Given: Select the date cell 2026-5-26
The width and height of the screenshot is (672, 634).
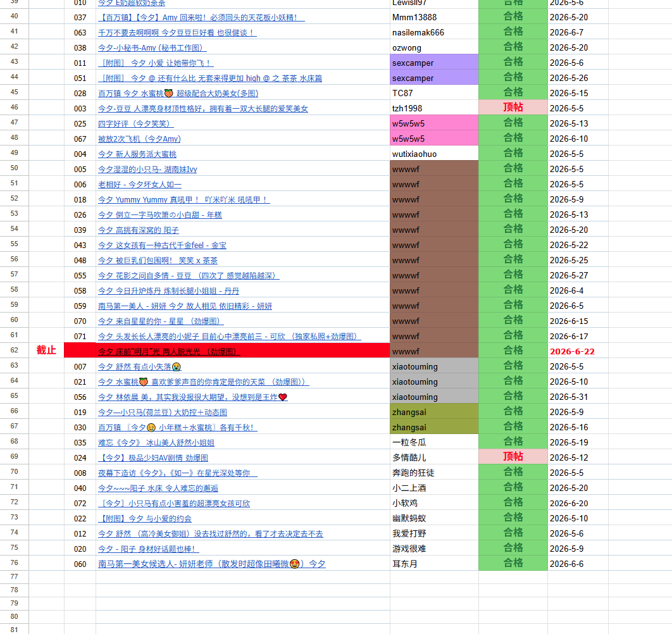Looking at the screenshot, I should tap(578, 78).
